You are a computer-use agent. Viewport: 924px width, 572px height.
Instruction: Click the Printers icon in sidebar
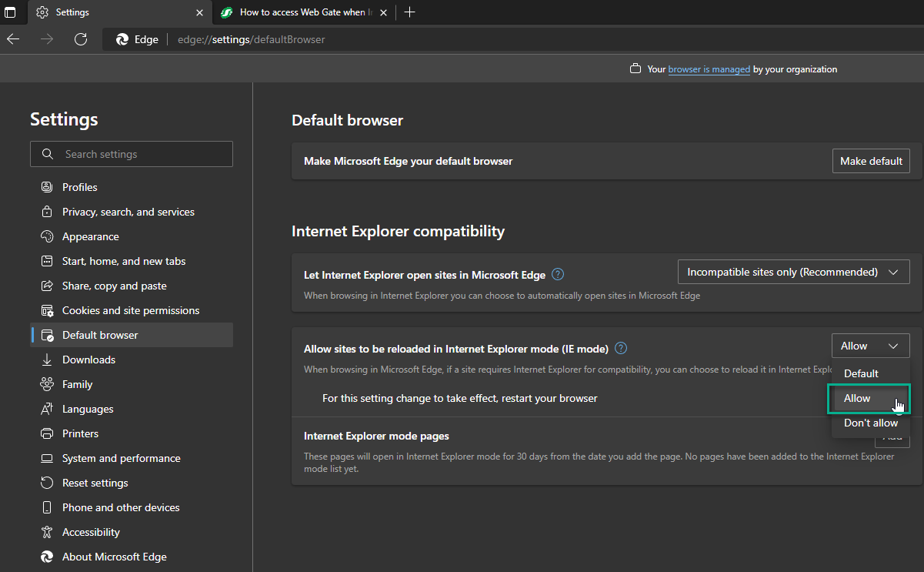[47, 433]
